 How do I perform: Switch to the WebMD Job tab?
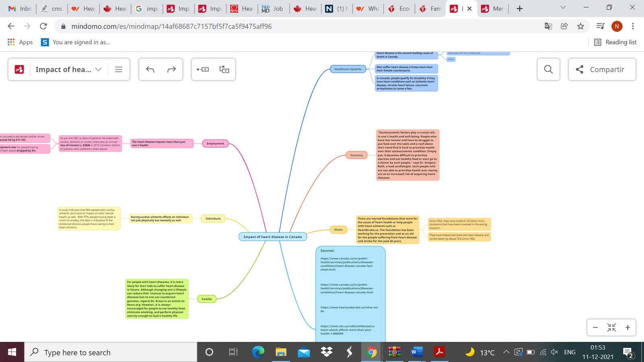coord(273,8)
